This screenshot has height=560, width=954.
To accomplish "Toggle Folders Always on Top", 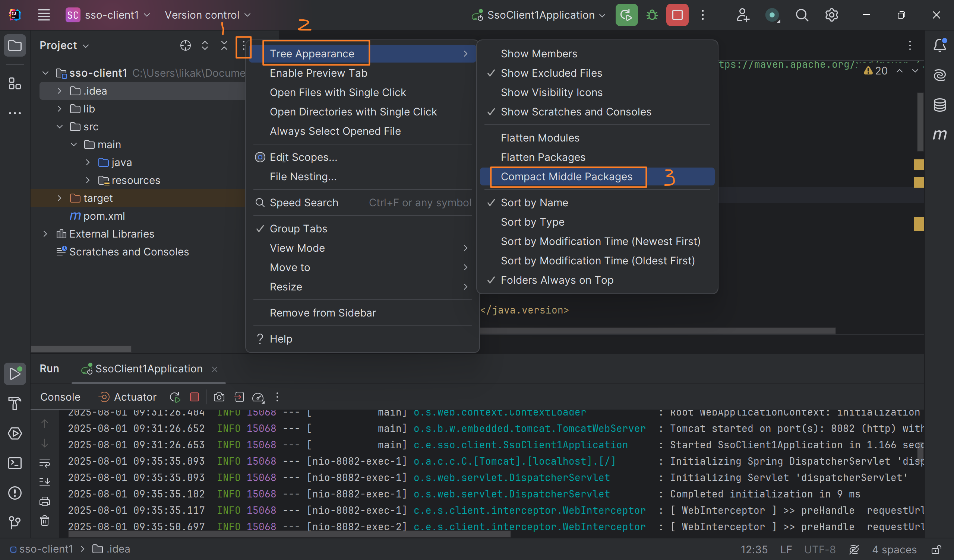I will click(x=557, y=280).
